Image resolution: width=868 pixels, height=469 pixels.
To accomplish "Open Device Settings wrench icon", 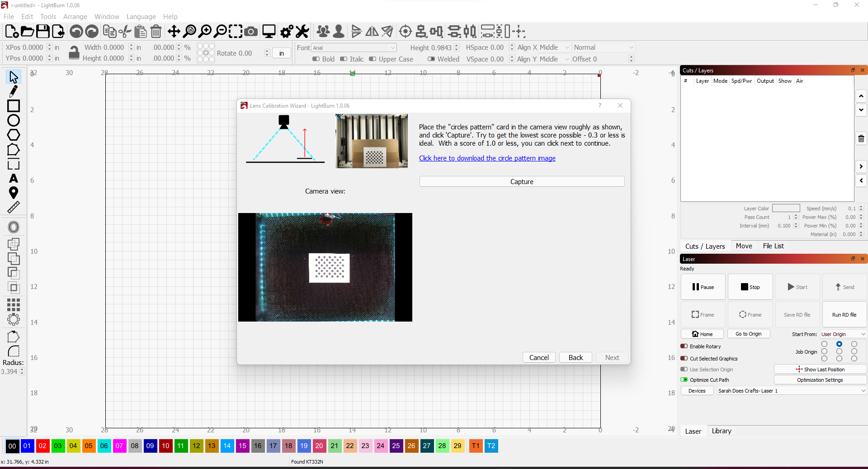I will click(302, 31).
